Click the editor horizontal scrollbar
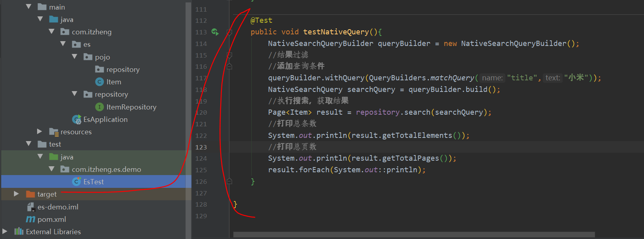 (x=414, y=235)
